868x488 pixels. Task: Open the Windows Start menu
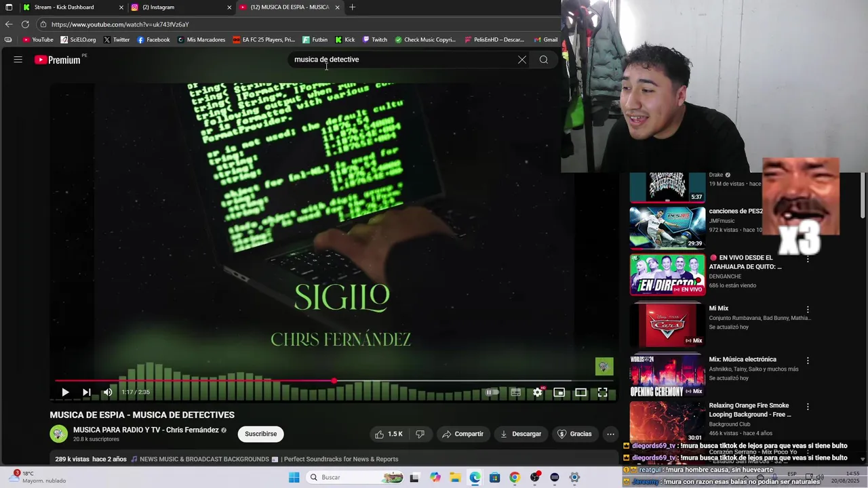click(x=294, y=477)
